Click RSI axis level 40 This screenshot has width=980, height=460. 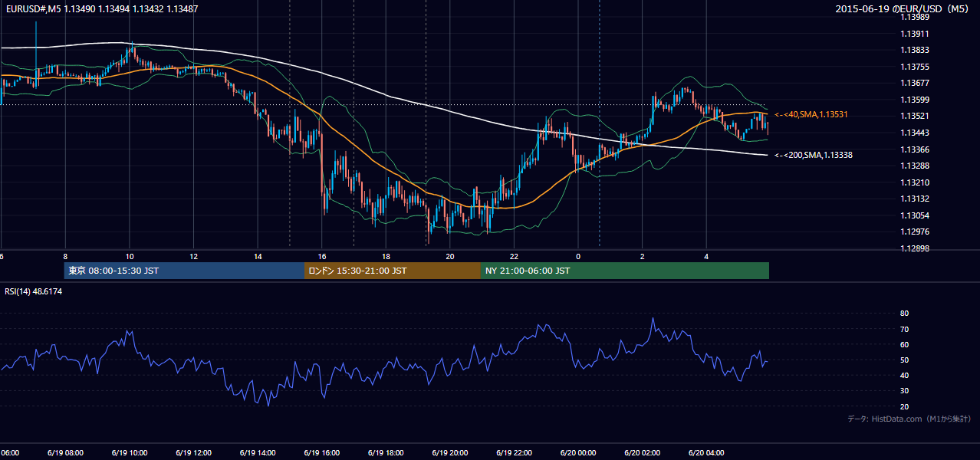tap(904, 375)
